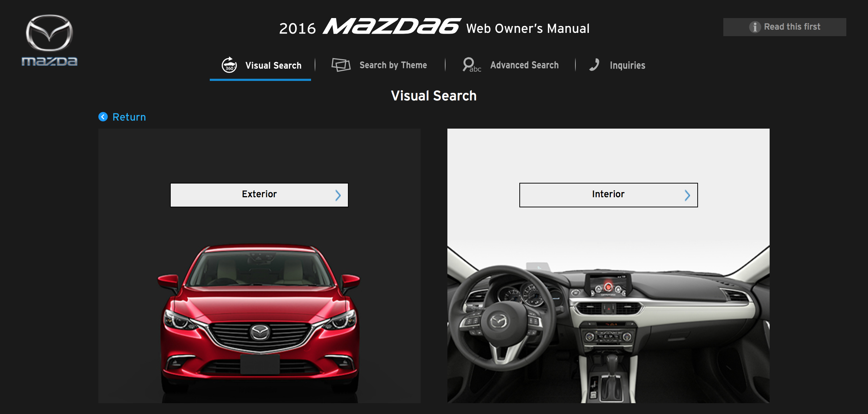Click the chevron on the Exterior button
The height and width of the screenshot is (414, 868).
click(338, 195)
